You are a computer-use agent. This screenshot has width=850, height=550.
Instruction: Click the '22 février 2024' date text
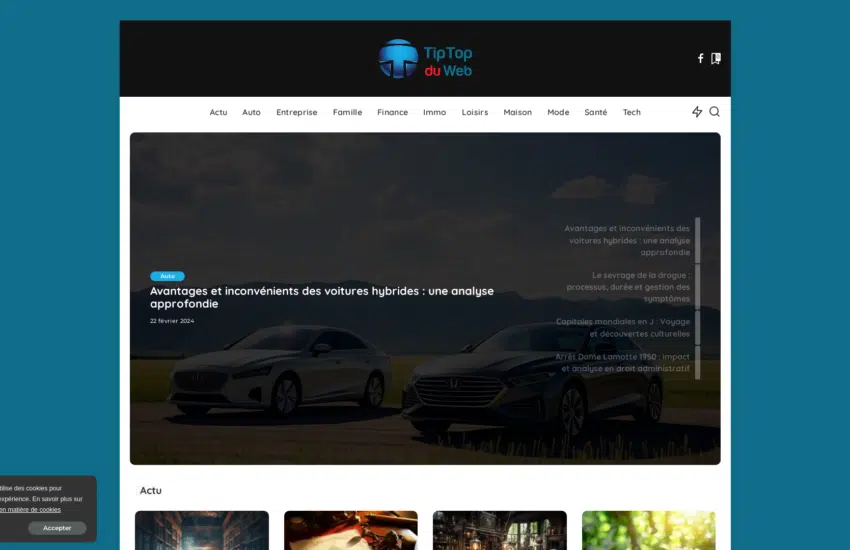click(172, 321)
